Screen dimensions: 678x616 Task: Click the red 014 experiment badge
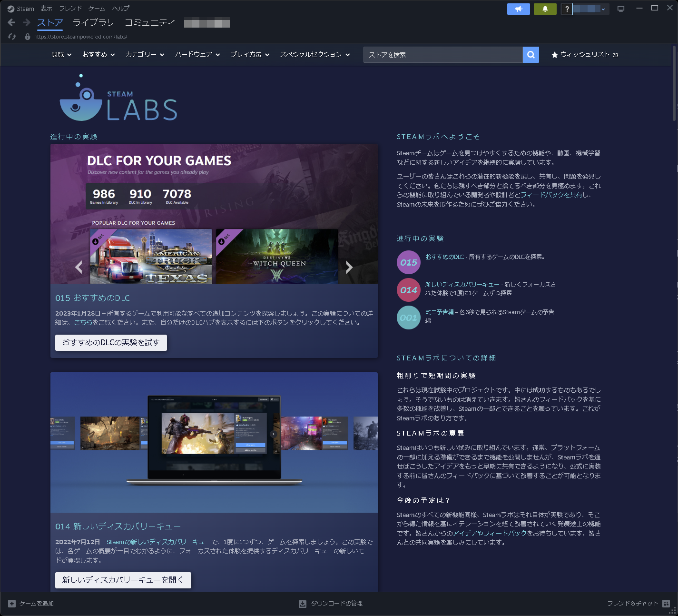409,290
